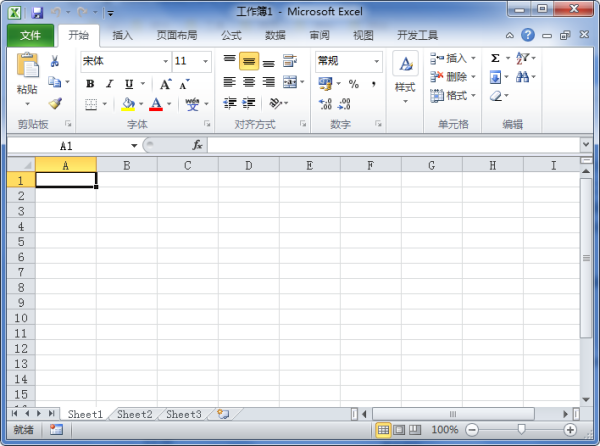The height and width of the screenshot is (446, 600).
Task: Open Excel Help question mark
Action: (x=528, y=35)
